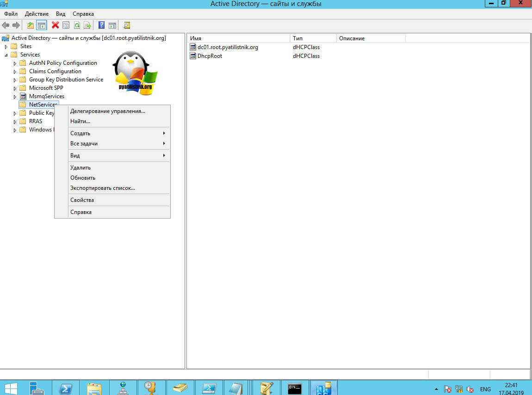Screen dimensions: 532x395
Task: Open Command Prompt from the taskbar
Action: (x=295, y=388)
